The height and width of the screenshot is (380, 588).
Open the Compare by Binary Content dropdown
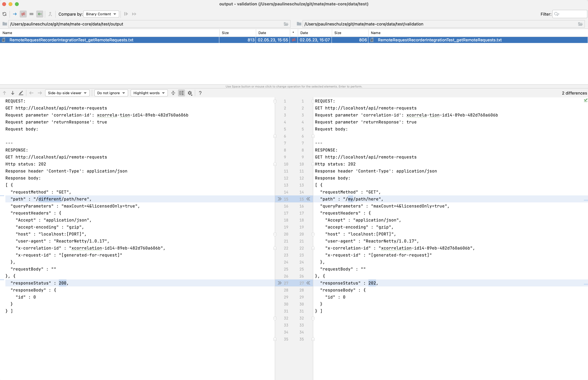pyautogui.click(x=101, y=14)
